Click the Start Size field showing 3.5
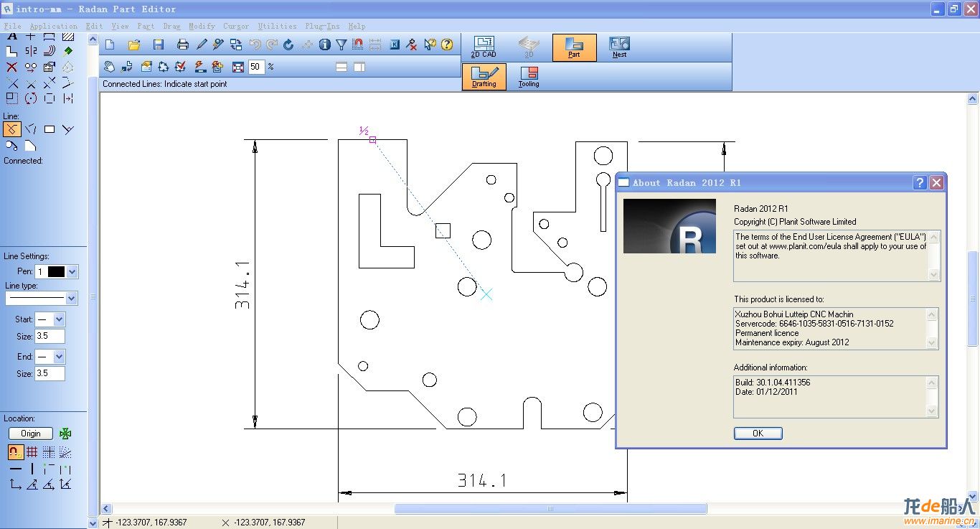Viewport: 980px width, 529px height. coord(50,337)
